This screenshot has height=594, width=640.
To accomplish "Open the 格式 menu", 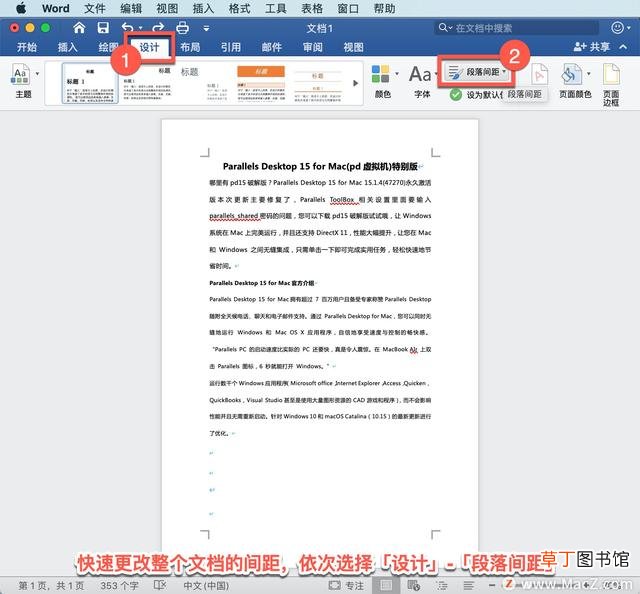I will [240, 8].
